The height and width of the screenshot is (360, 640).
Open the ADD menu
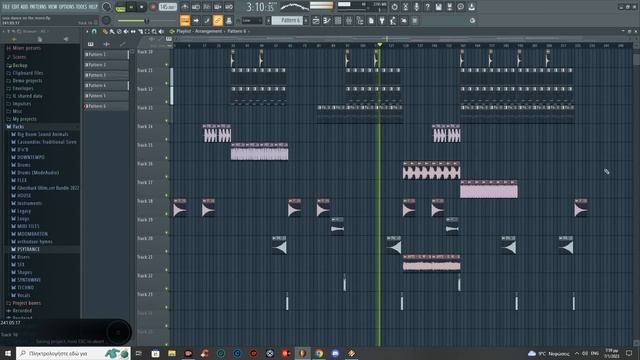click(24, 7)
